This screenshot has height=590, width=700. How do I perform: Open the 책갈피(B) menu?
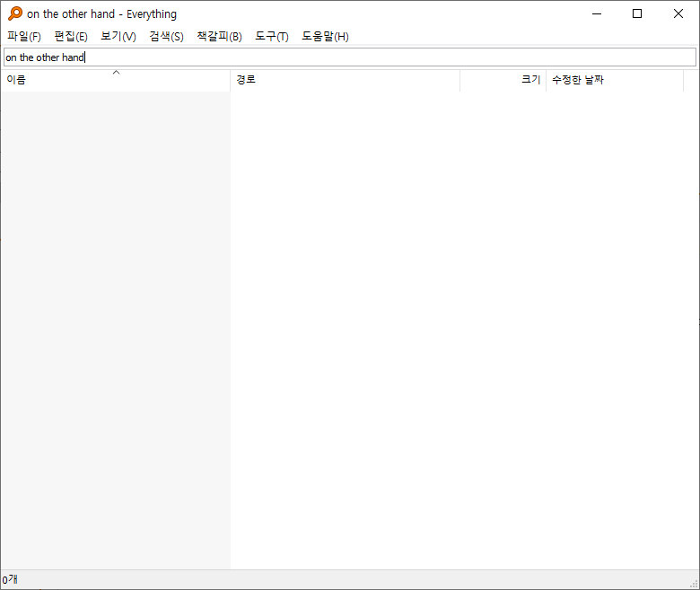click(x=219, y=37)
